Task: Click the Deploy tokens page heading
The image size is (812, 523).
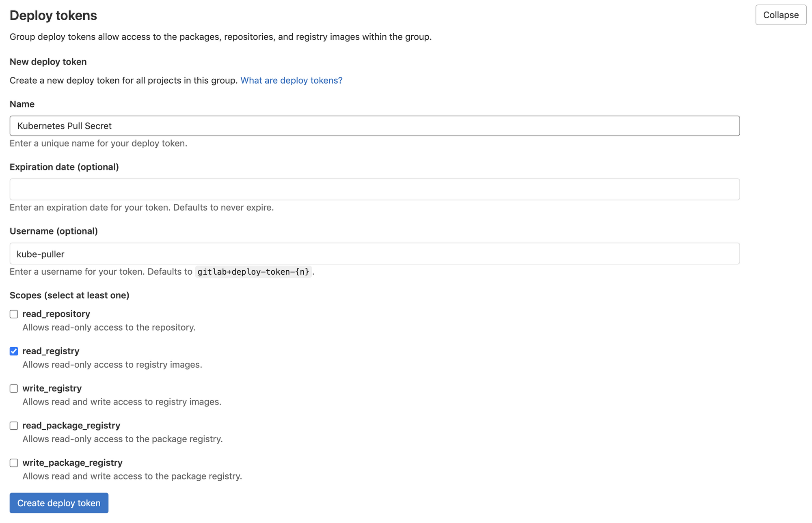Action: 53,15
